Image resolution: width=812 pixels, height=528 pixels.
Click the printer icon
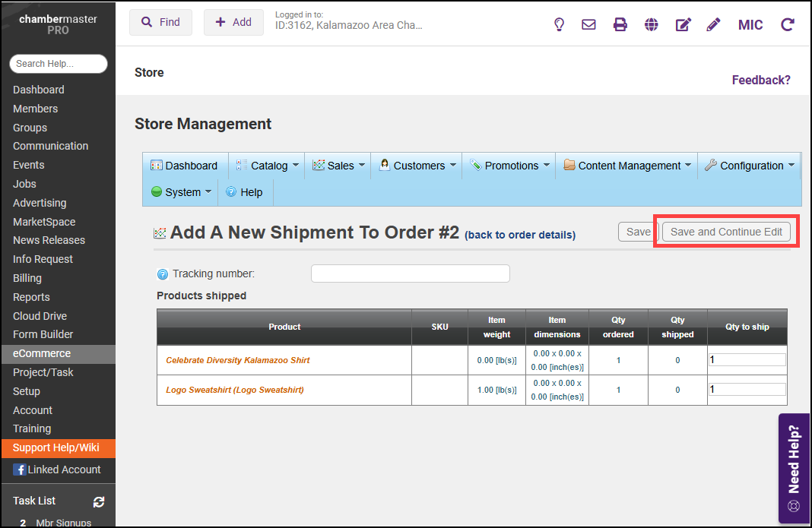pyautogui.click(x=620, y=24)
